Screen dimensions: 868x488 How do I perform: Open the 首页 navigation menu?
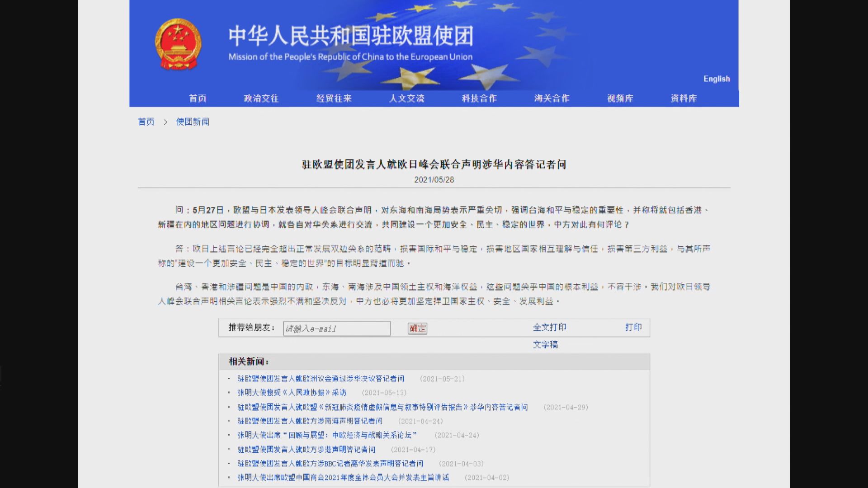[x=198, y=98]
